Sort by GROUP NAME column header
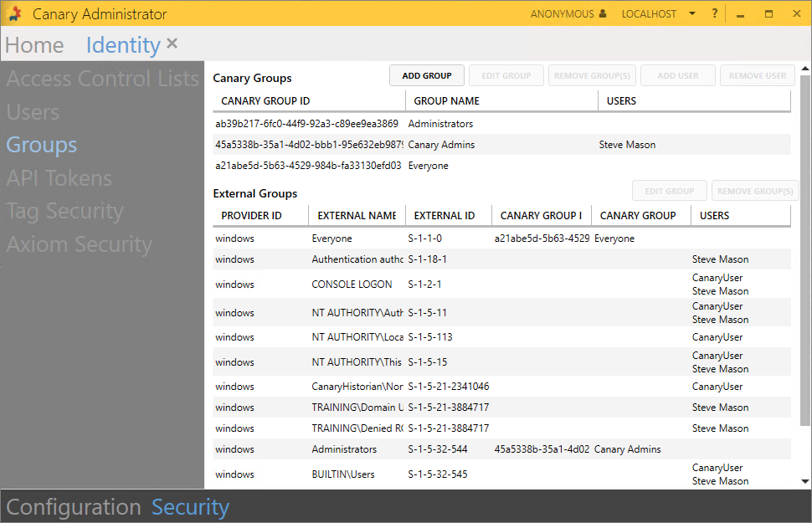This screenshot has width=812, height=523. [501, 101]
